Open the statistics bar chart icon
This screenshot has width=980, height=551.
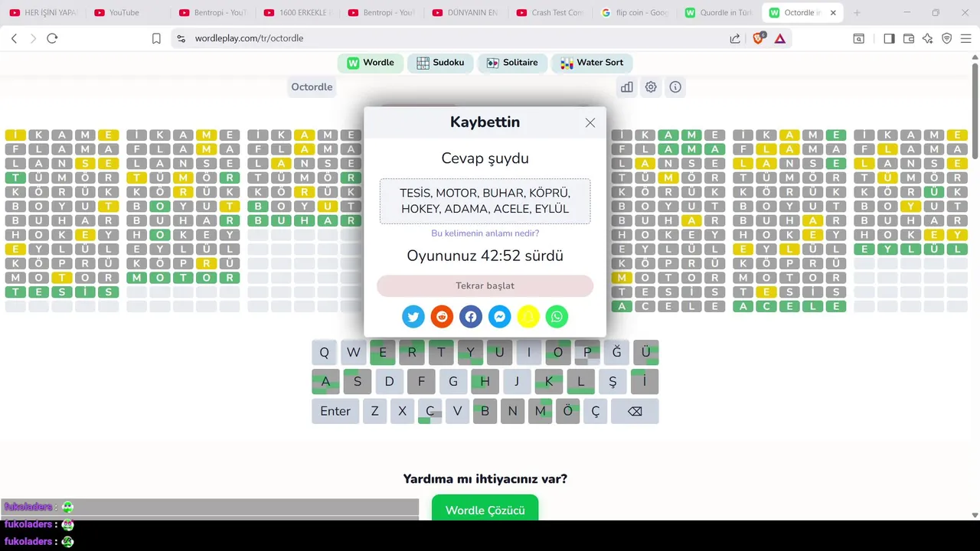[627, 87]
